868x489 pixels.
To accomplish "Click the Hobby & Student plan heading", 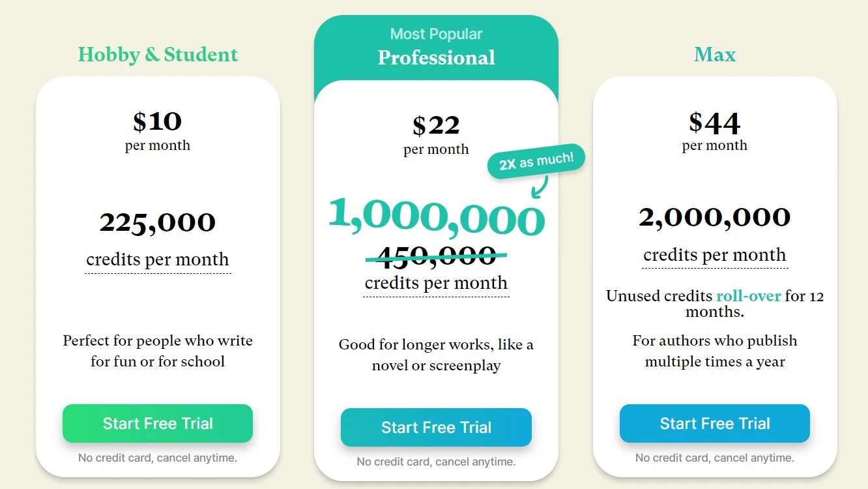I will pos(158,54).
